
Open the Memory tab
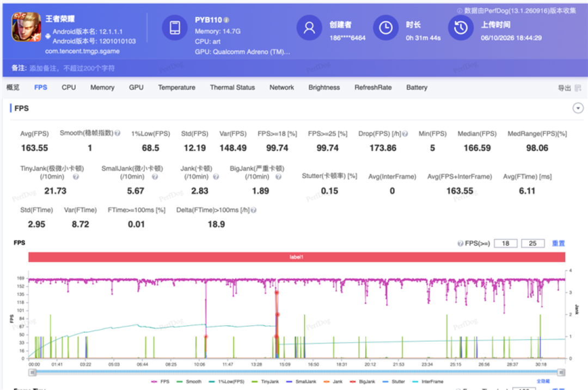[x=102, y=87]
